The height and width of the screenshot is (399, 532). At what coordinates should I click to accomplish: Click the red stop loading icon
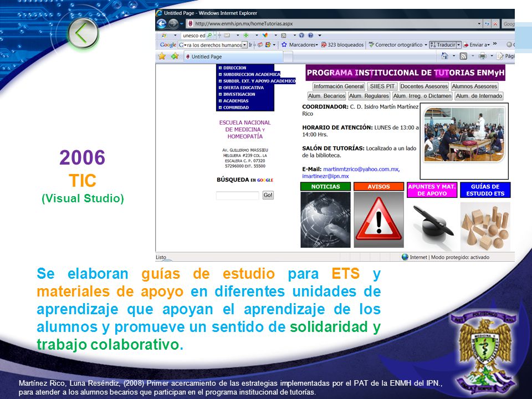495,24
